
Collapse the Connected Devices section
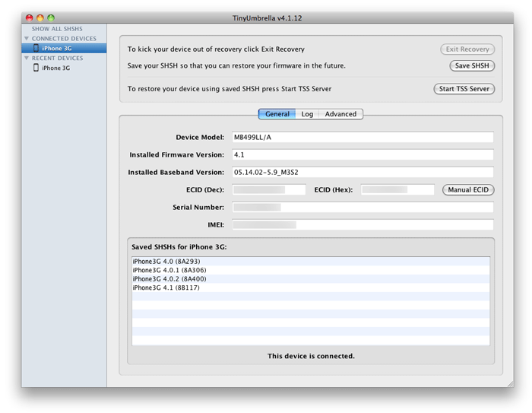click(x=27, y=39)
